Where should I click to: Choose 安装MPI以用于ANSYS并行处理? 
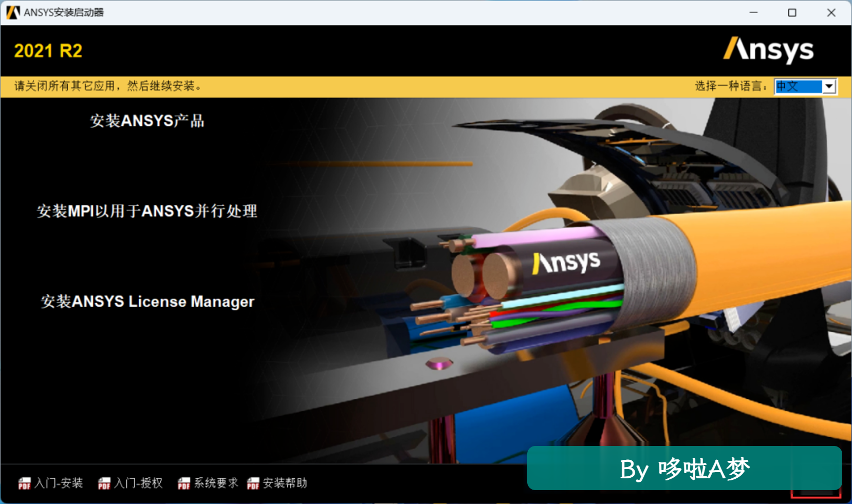[147, 211]
